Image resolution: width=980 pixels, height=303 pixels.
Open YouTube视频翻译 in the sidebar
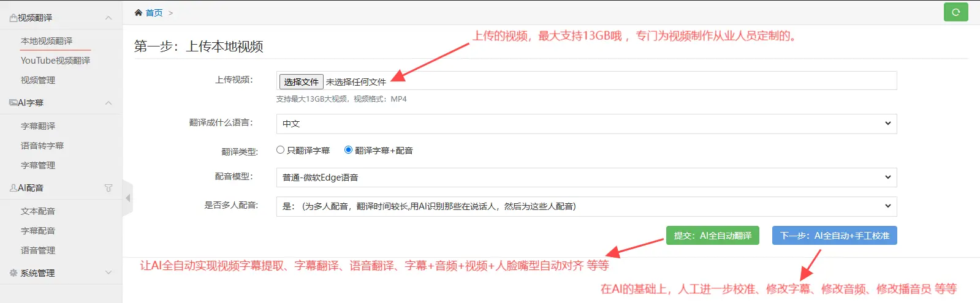55,61
